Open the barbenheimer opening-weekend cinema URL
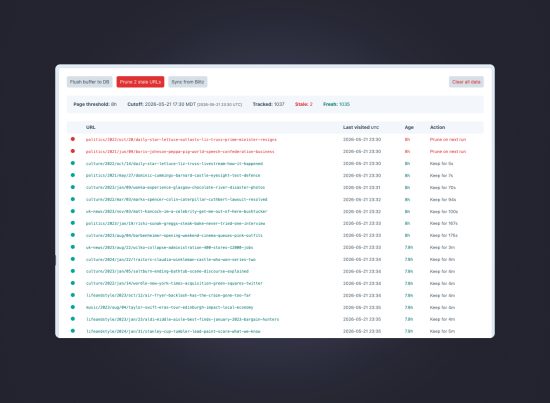Image resolution: width=550 pixels, height=403 pixels. (174, 235)
